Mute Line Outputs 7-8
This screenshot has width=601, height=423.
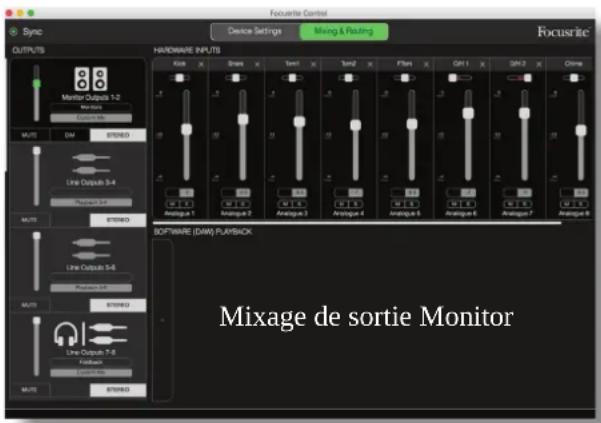click(x=30, y=390)
